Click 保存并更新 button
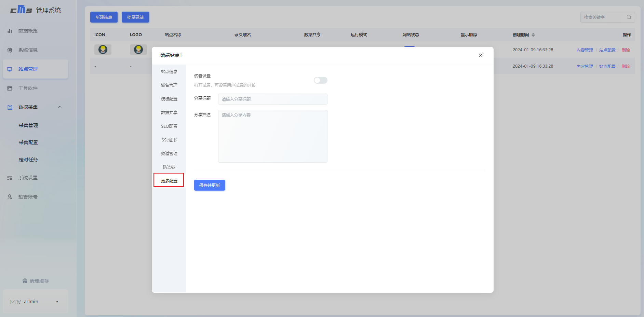This screenshot has width=644, height=317. coord(210,185)
